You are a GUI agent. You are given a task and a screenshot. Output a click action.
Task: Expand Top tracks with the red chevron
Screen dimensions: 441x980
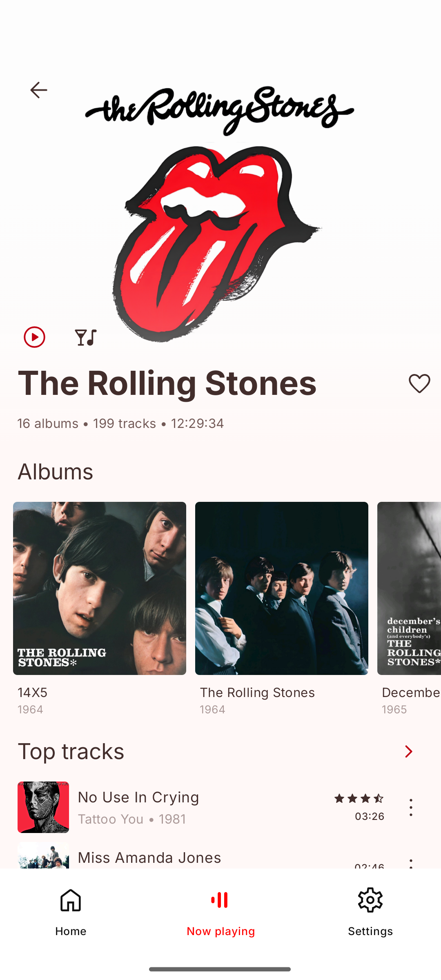click(408, 751)
